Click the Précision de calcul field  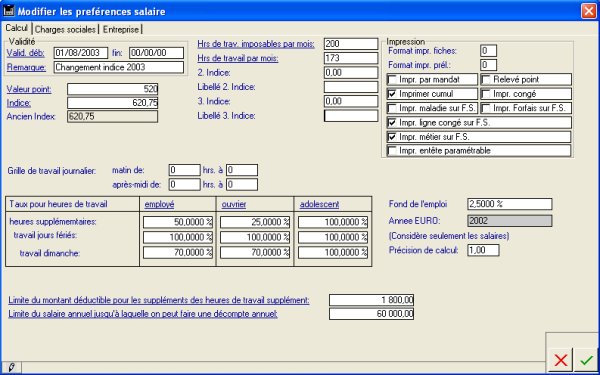(x=483, y=250)
